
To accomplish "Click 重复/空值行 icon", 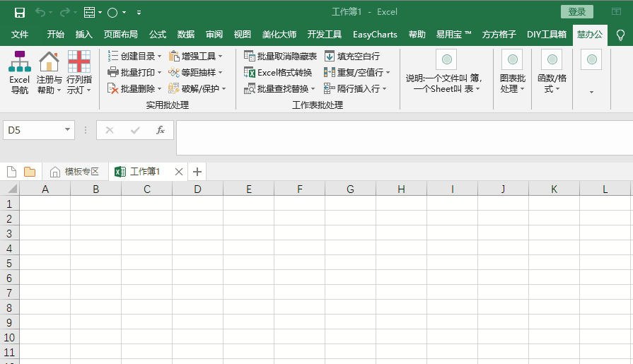I will [330, 72].
